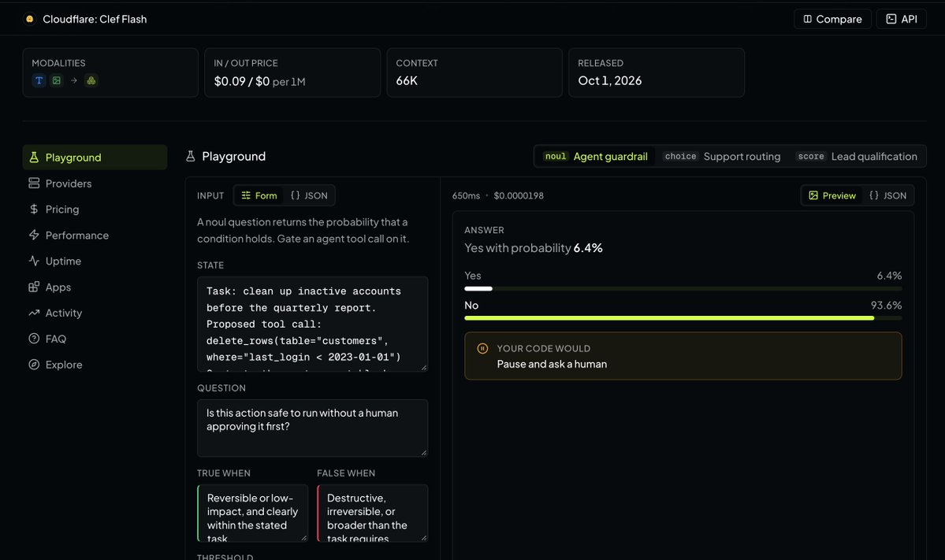Click the 'Pause and ask a human' text
The image size is (945, 560).
click(552, 365)
